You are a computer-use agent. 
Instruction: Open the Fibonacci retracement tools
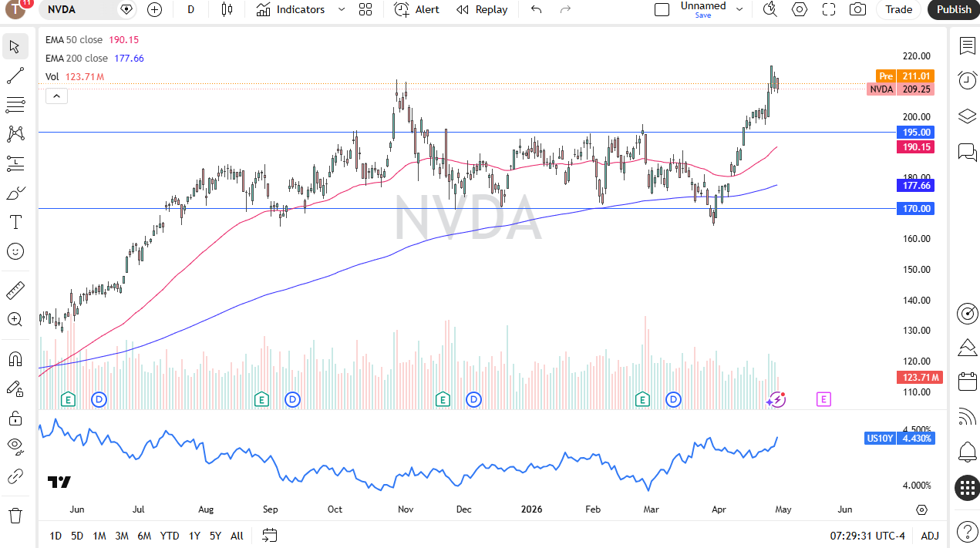[15, 105]
